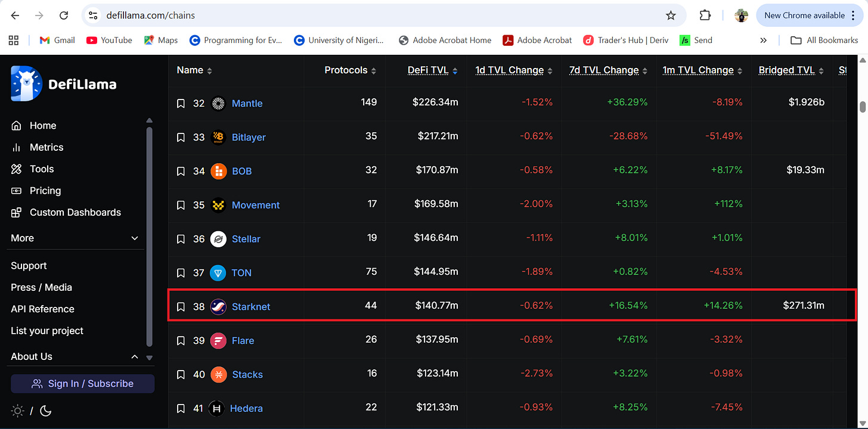Open Chrome extensions puzzle icon

point(705,15)
